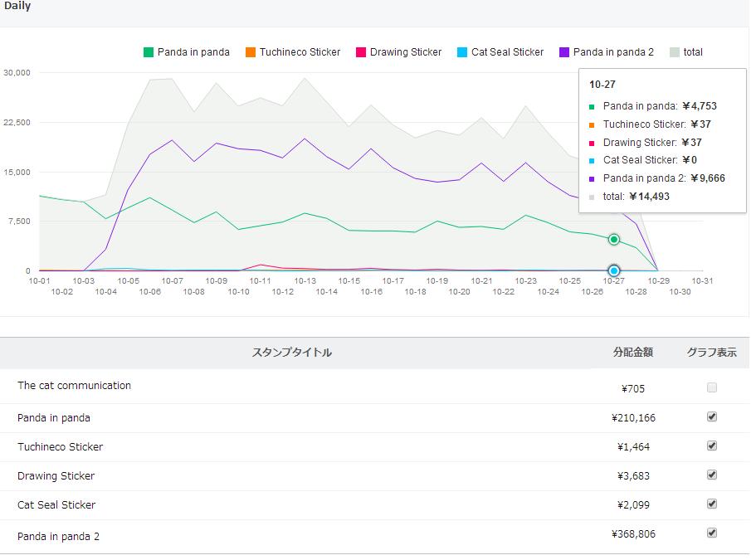This screenshot has height=560, width=756.
Task: Click the purple Panda in panda 2 legend swatch
Action: click(x=564, y=52)
